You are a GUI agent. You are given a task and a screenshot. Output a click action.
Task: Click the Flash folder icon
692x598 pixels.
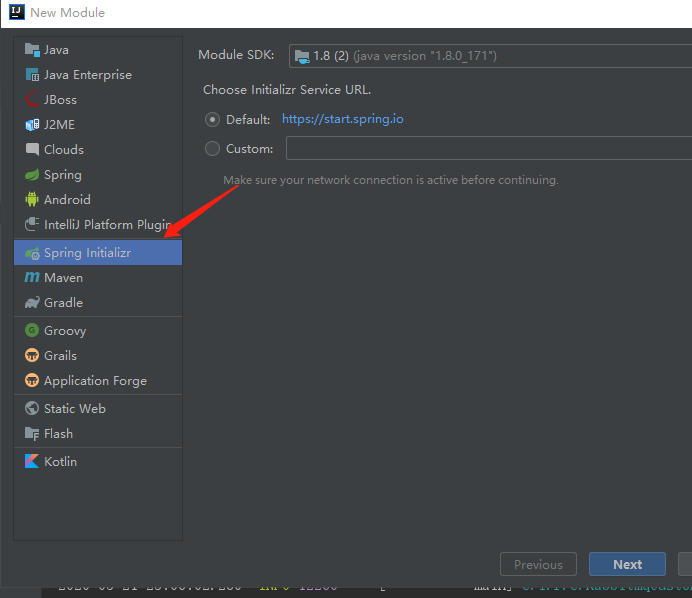[32, 433]
